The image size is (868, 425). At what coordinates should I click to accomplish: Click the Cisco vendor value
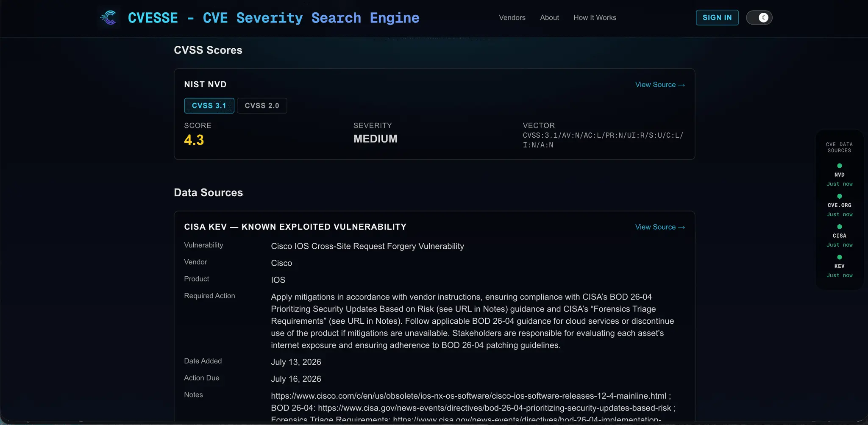(x=281, y=263)
